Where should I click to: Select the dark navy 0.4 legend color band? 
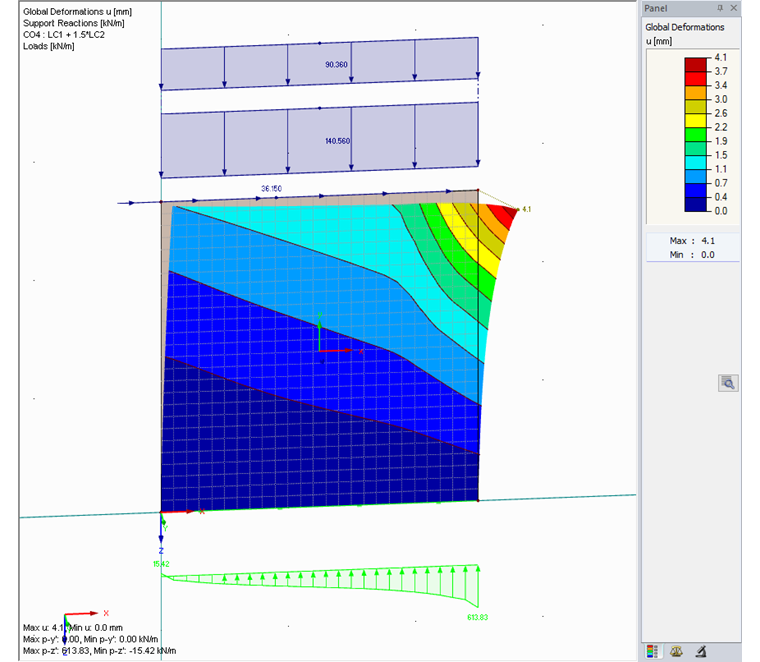(x=696, y=205)
